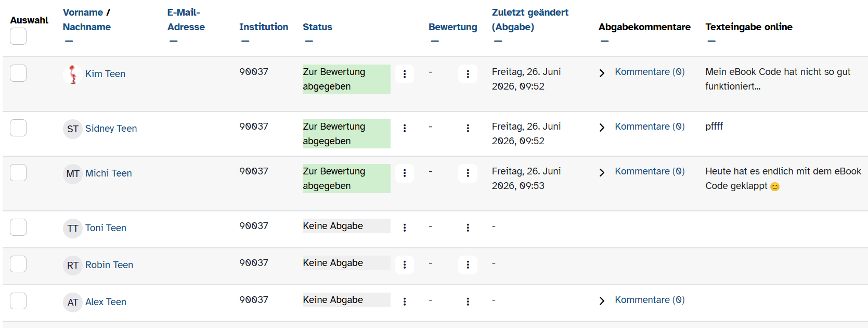Select the checkbox for Sidney Teen
The image size is (868, 328).
click(18, 128)
